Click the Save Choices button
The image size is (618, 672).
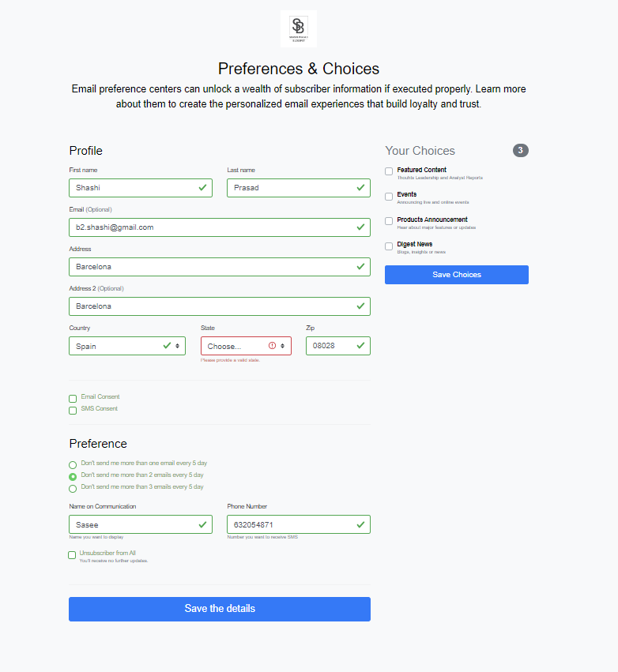tap(456, 275)
